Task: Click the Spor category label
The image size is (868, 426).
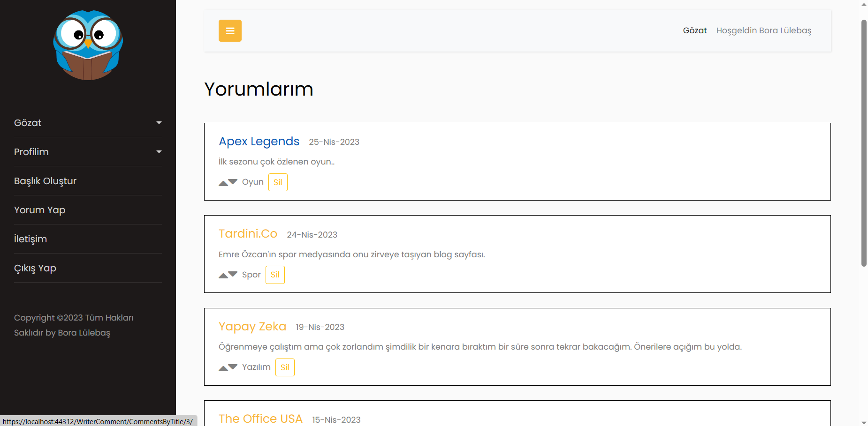Action: (251, 275)
